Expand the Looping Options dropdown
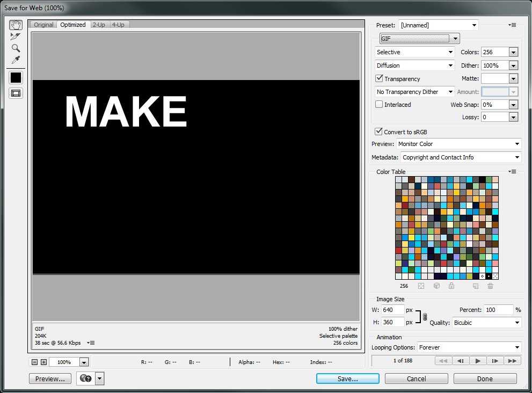 coord(469,347)
